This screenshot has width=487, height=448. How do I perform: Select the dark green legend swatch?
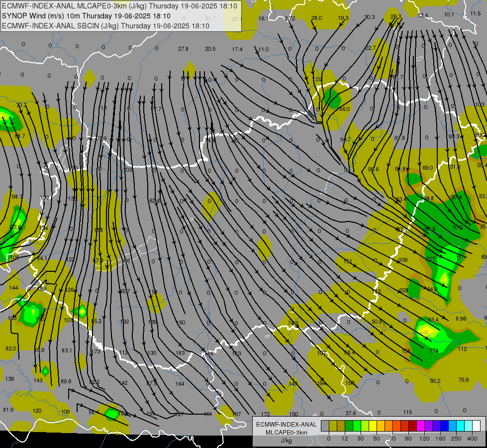point(349,426)
